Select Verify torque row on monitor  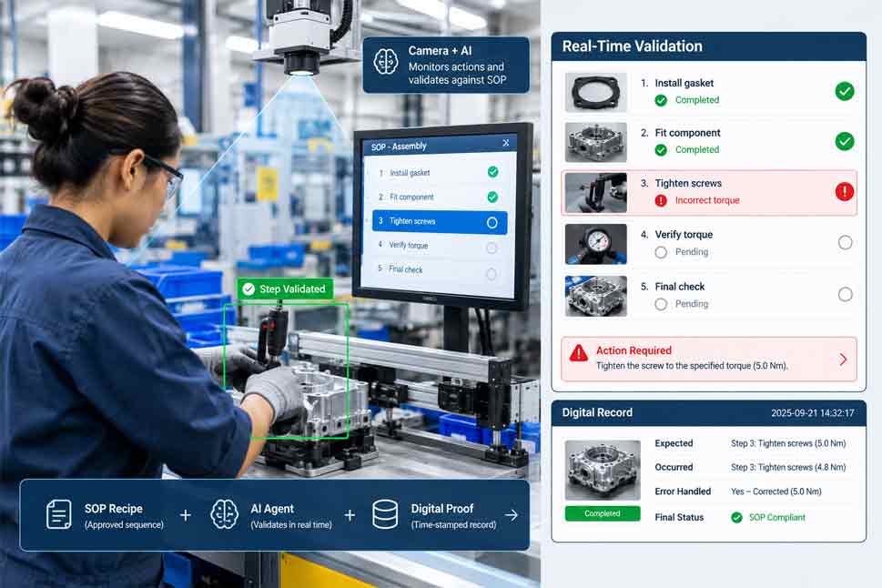coord(437,247)
